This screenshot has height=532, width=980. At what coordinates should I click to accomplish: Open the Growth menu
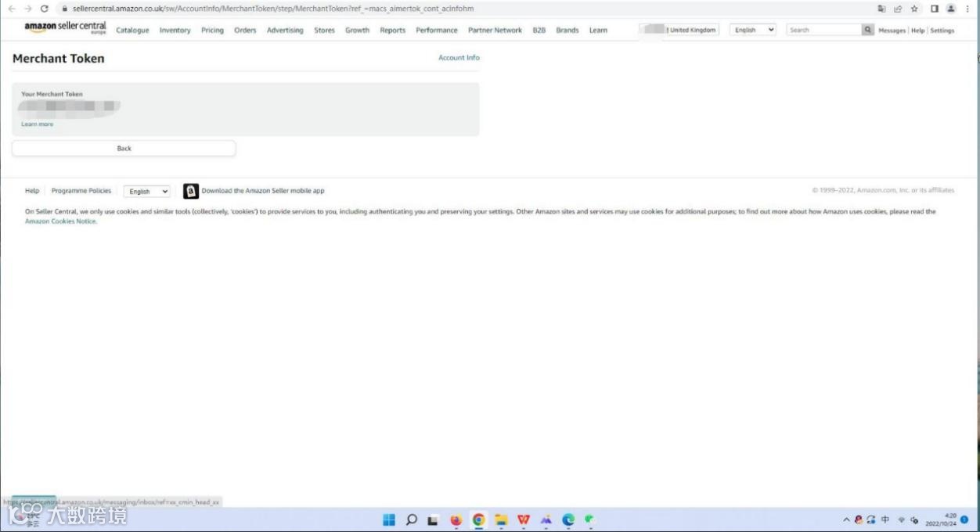coord(357,31)
